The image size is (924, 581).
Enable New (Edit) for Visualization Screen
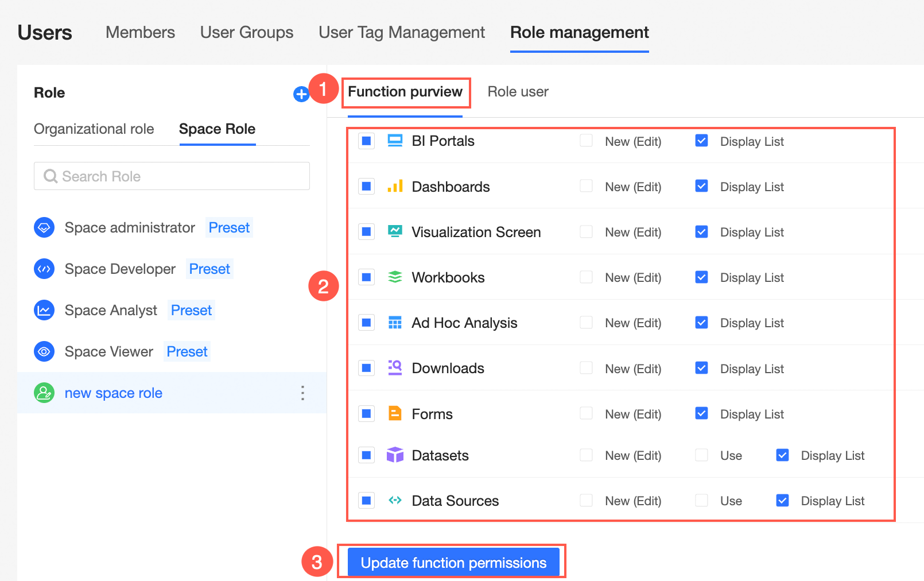point(586,231)
